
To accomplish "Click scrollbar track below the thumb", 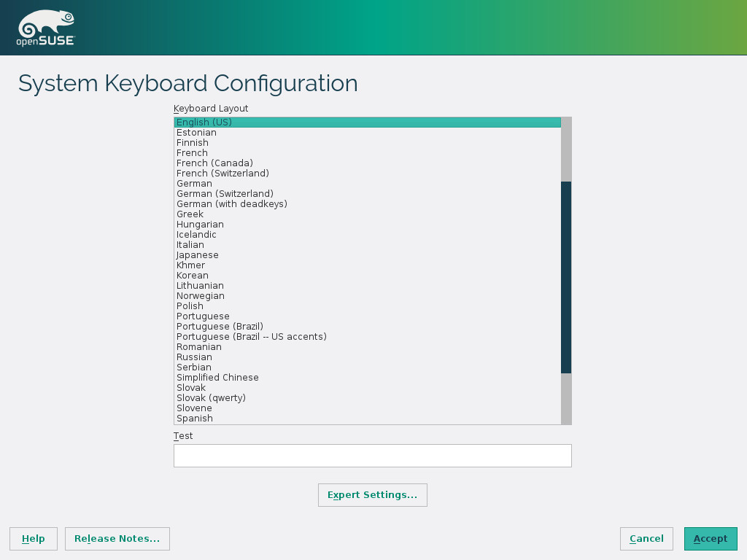I will pos(566,398).
